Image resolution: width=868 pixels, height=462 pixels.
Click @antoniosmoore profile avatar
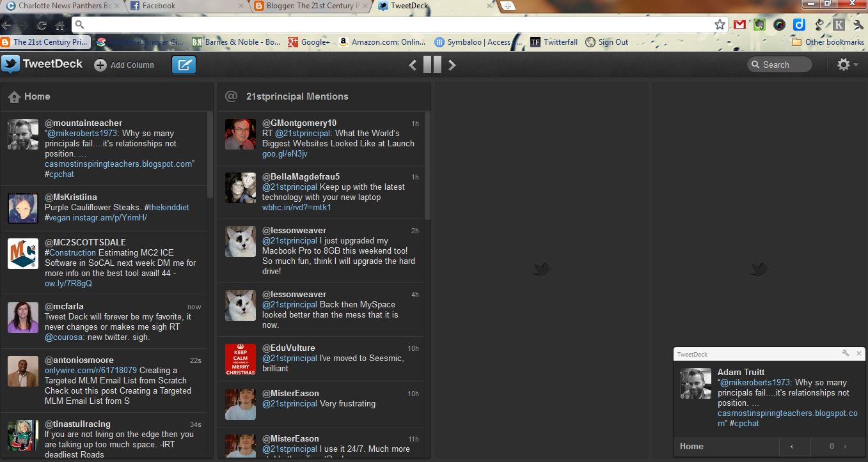[23, 371]
